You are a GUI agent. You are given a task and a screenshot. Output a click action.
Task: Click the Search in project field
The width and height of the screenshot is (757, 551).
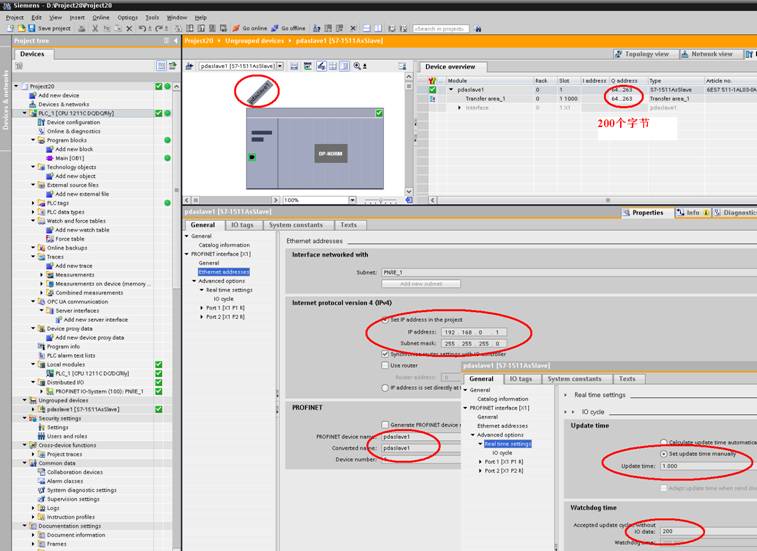pos(441,29)
